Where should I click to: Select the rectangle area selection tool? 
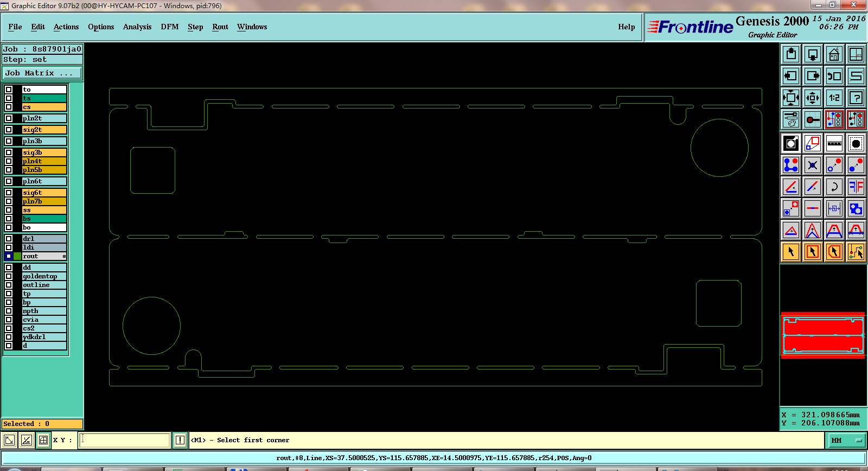(813, 252)
